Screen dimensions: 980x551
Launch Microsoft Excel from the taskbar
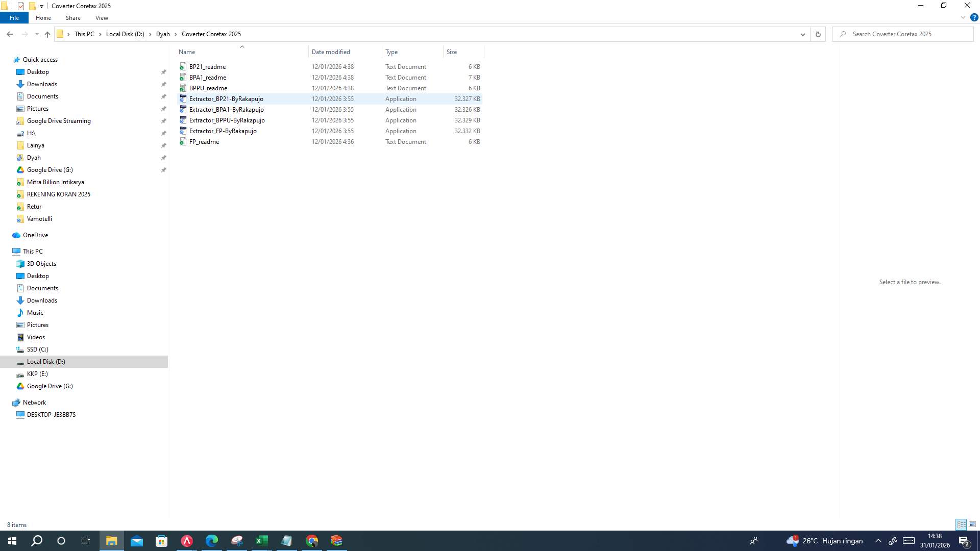click(262, 541)
